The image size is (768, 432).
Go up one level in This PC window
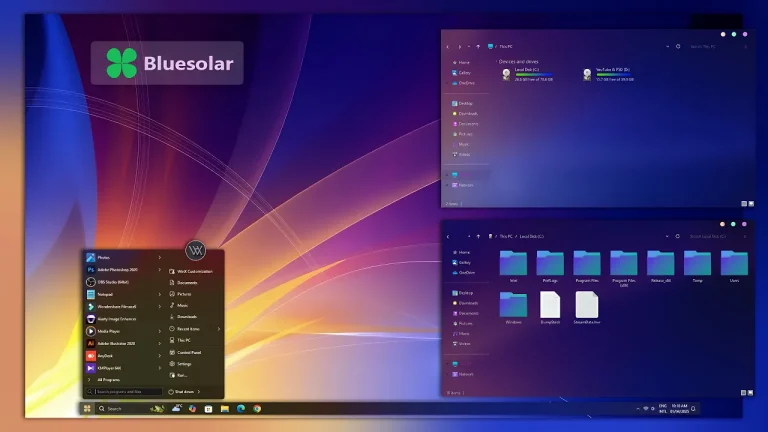tap(478, 47)
